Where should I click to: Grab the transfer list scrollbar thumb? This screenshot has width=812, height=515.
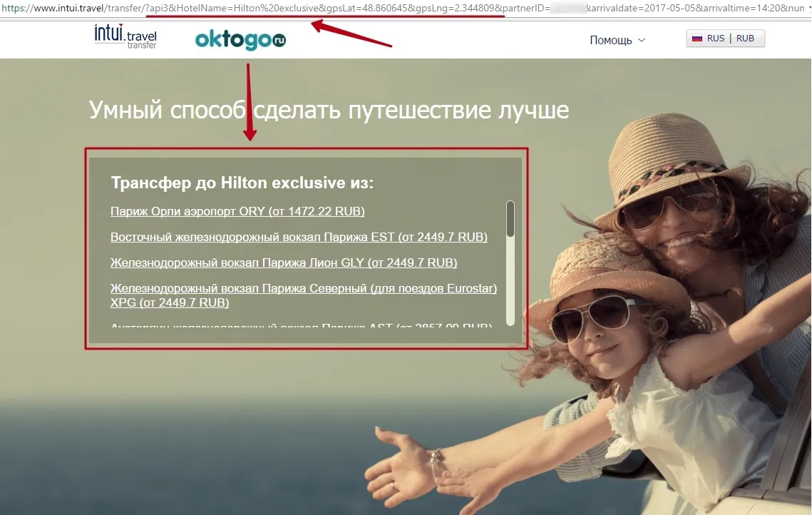point(510,219)
